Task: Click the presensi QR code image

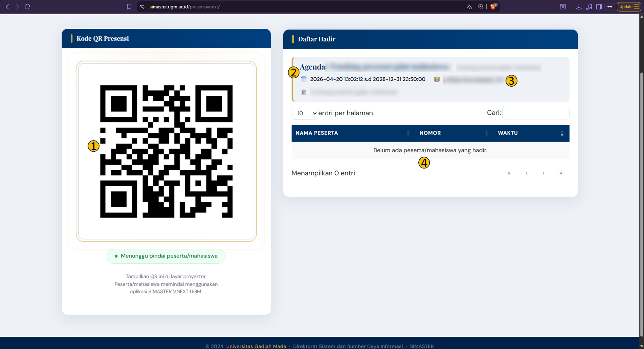Action: tap(166, 151)
